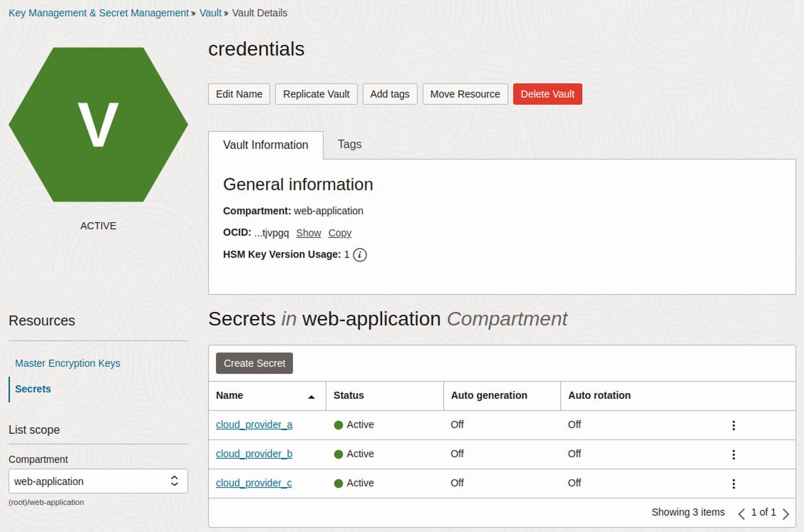Navigate to Vault via the breadcrumb
The image size is (804, 532).
click(x=210, y=13)
